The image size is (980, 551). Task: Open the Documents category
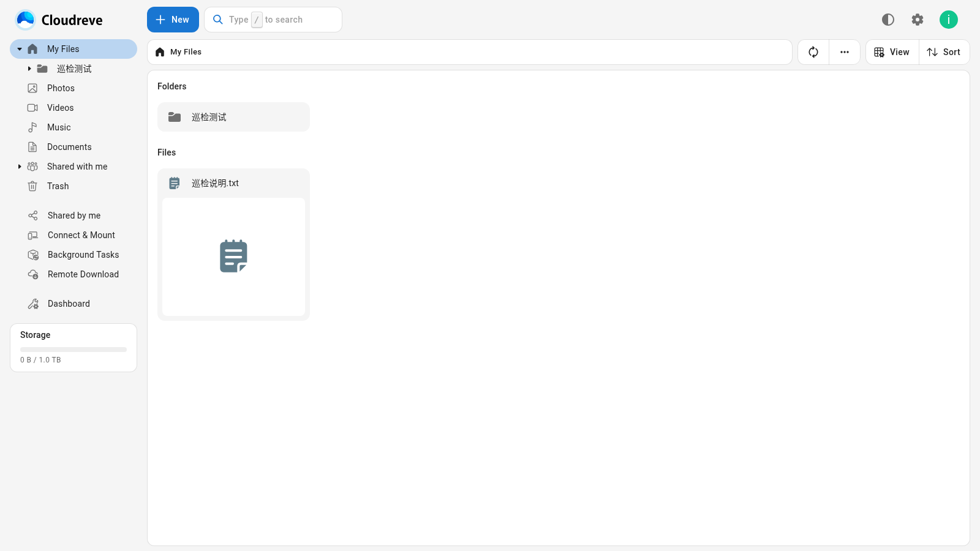click(73, 147)
